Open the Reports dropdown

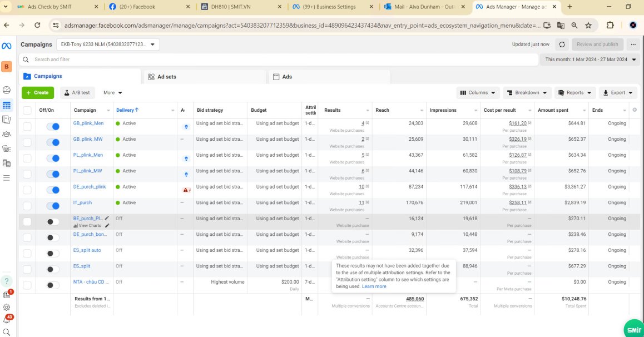point(575,93)
